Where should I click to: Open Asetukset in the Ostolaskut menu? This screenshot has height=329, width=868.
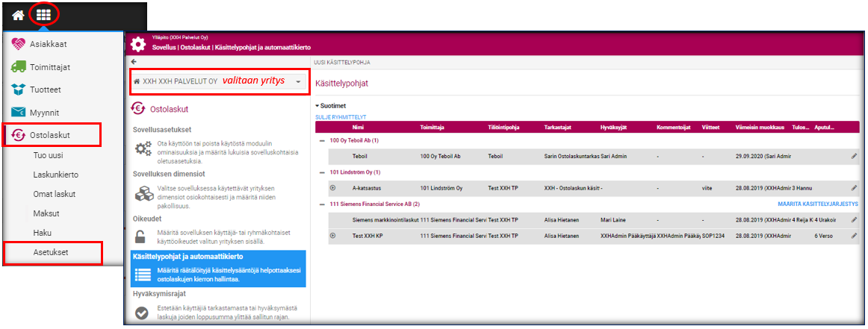52,252
